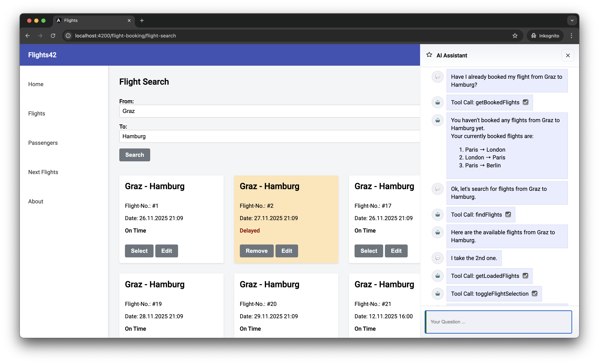Toggle toggleFlightSelection tool call checkbox
This screenshot has height=364, width=599.
pos(535,294)
